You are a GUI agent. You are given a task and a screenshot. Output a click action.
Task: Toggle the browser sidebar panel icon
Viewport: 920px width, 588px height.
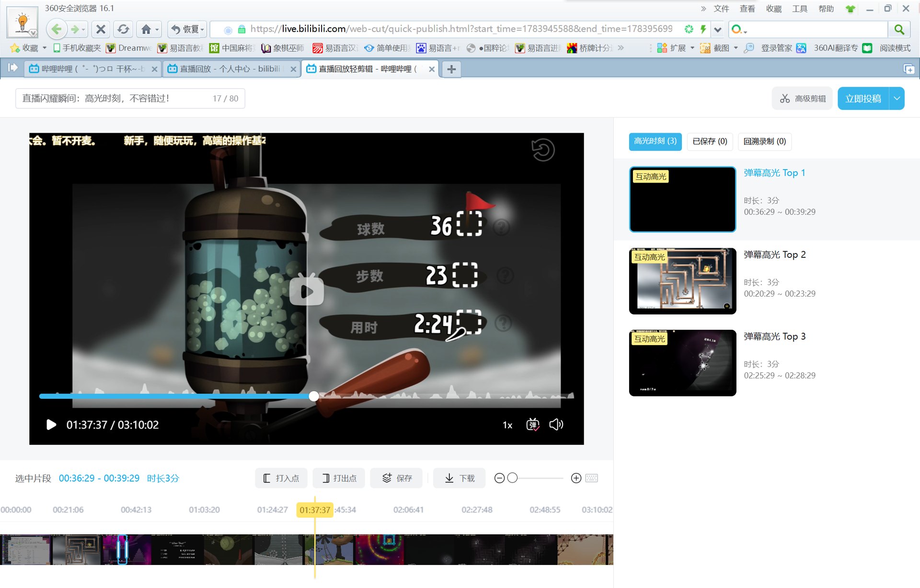(12, 68)
